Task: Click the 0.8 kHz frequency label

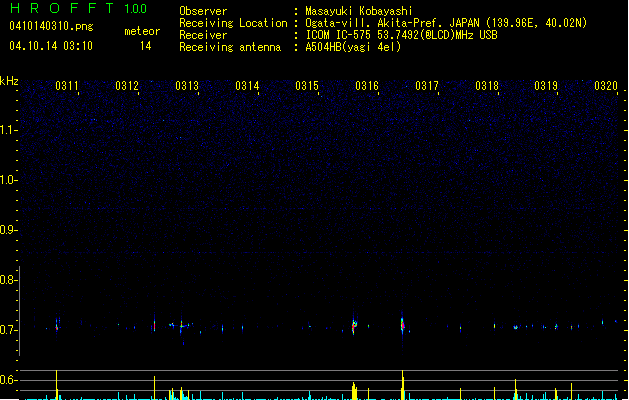Action: pyautogui.click(x=8, y=280)
